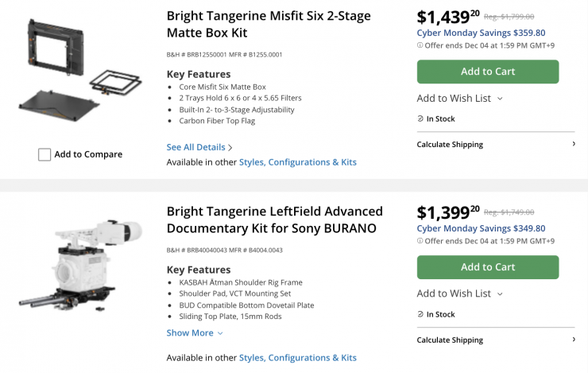
Task: Click chevron arrow next to See All Details
Action: [x=230, y=148]
